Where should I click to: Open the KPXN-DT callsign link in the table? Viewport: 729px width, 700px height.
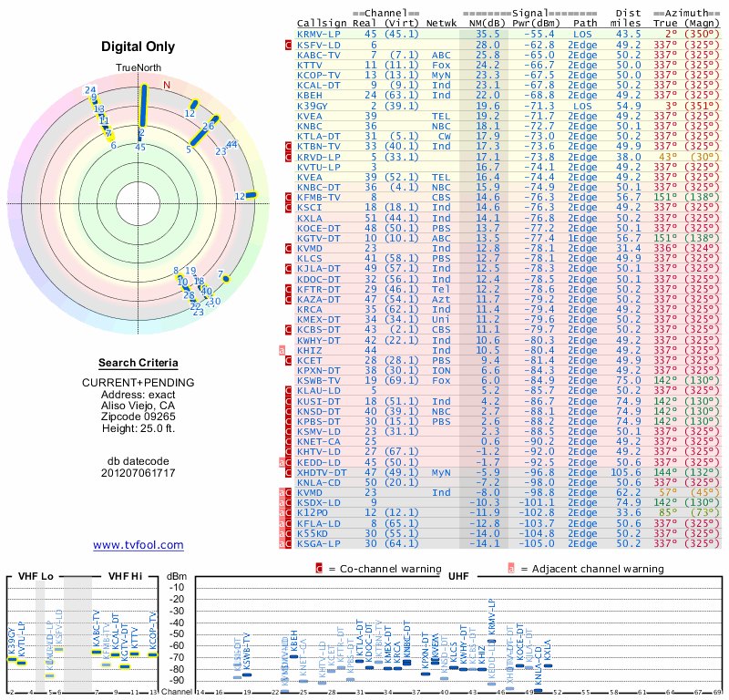(x=318, y=371)
